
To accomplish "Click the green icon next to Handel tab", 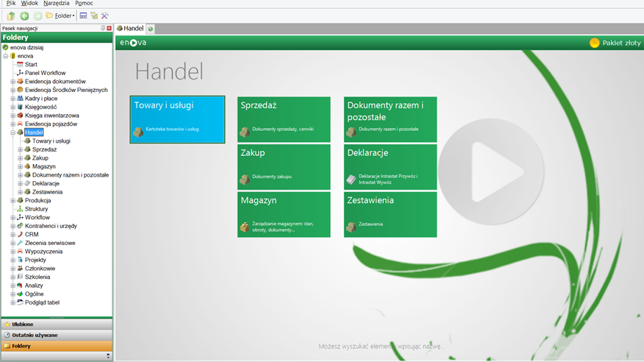I will coord(151,29).
